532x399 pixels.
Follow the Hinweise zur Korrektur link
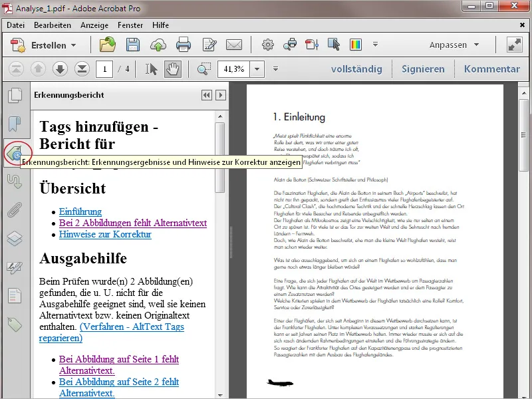point(105,235)
